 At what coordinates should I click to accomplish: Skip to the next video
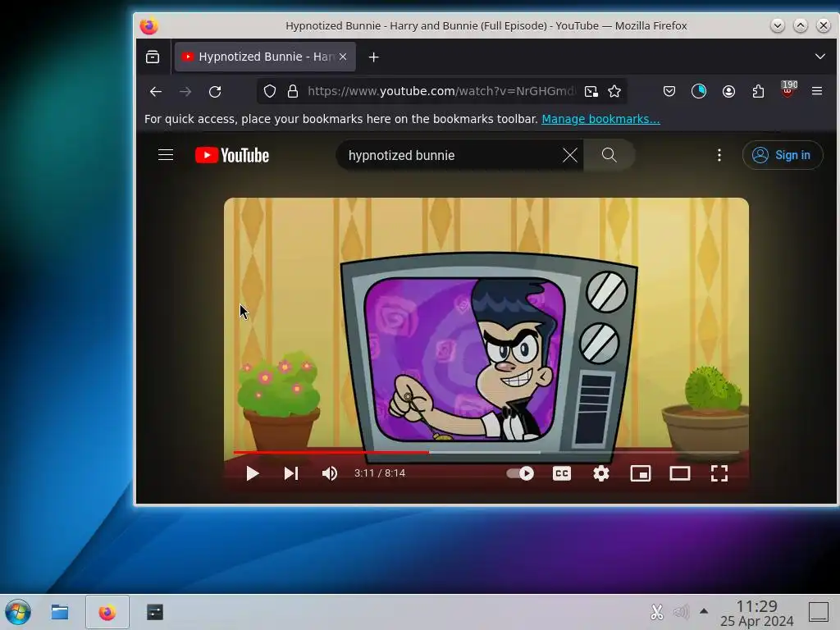click(291, 473)
